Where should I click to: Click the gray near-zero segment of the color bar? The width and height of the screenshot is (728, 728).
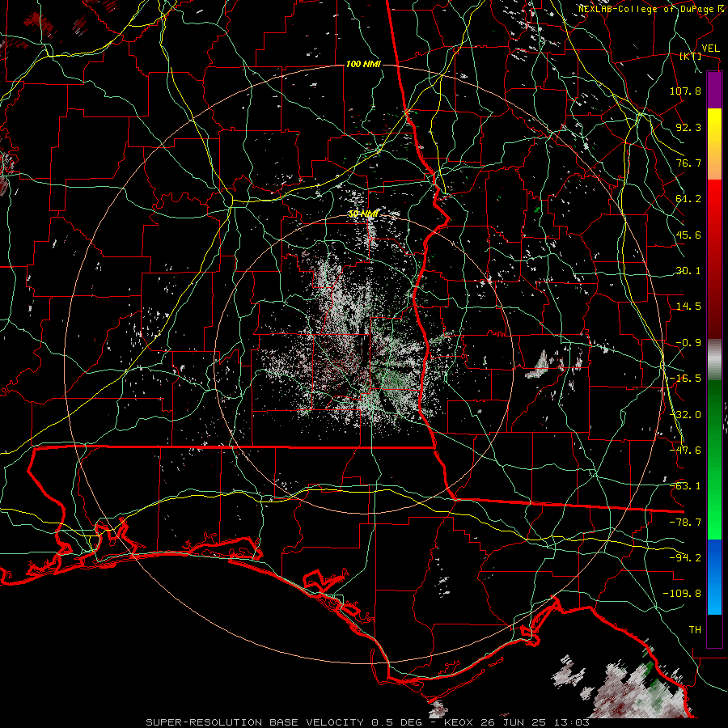click(714, 360)
